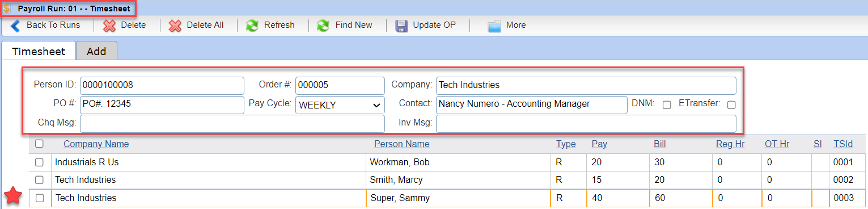Screen dimensions: 868x209
Task: Click TSId 0003 cell
Action: click(x=848, y=198)
